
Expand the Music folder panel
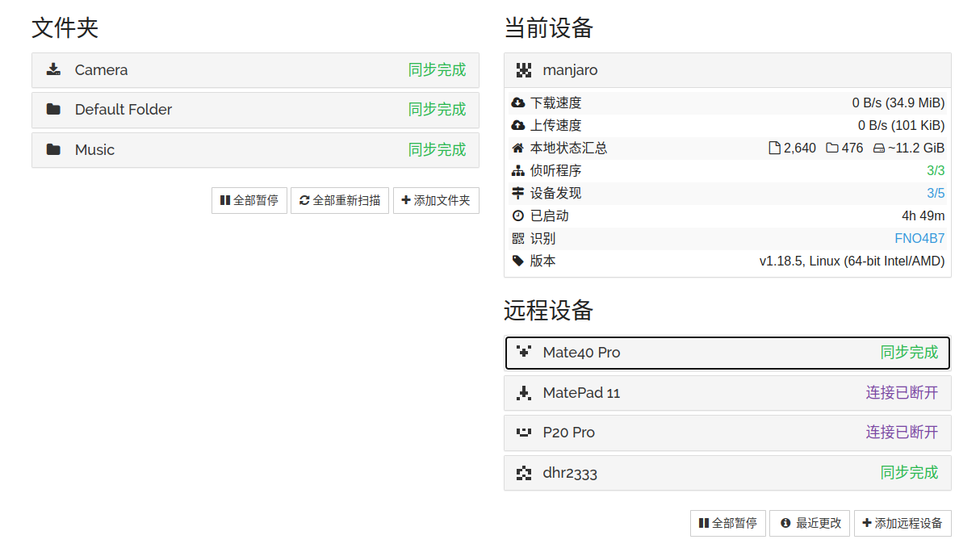click(255, 150)
